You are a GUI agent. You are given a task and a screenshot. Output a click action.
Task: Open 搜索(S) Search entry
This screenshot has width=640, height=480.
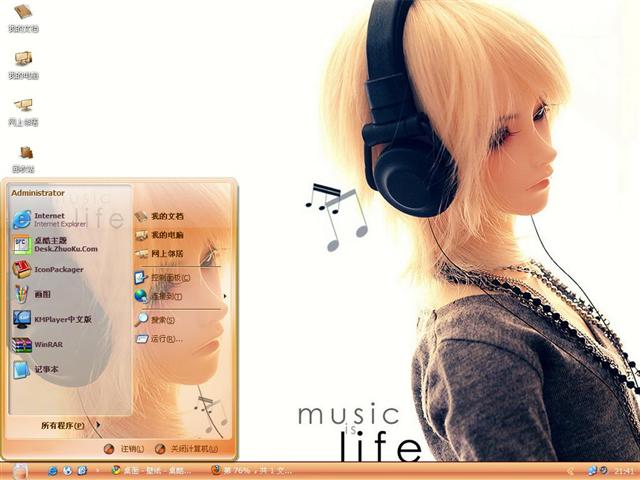pos(155,320)
